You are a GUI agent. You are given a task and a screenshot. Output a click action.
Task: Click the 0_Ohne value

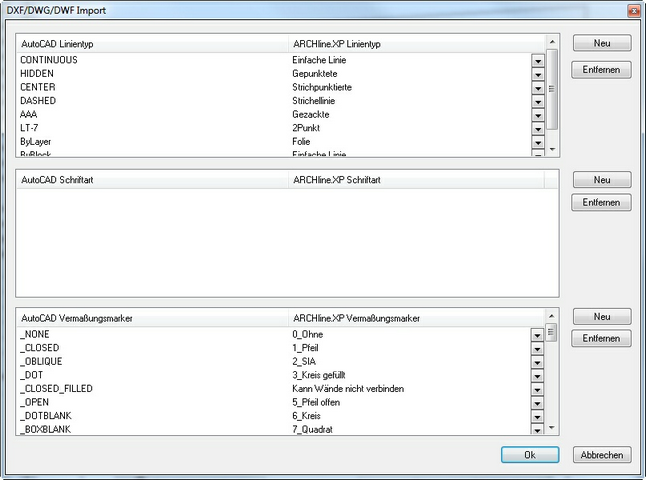tap(308, 334)
